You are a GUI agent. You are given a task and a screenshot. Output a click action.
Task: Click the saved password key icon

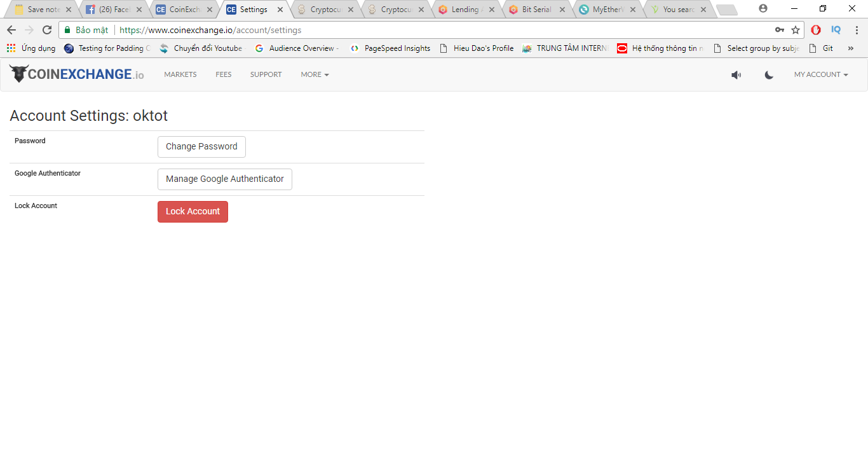tap(779, 30)
